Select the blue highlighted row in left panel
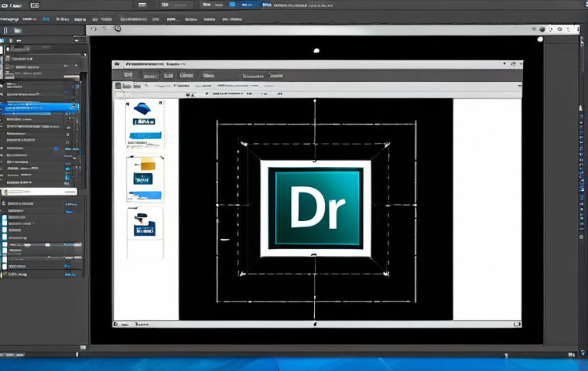This screenshot has width=588, height=371. pyautogui.click(x=39, y=107)
